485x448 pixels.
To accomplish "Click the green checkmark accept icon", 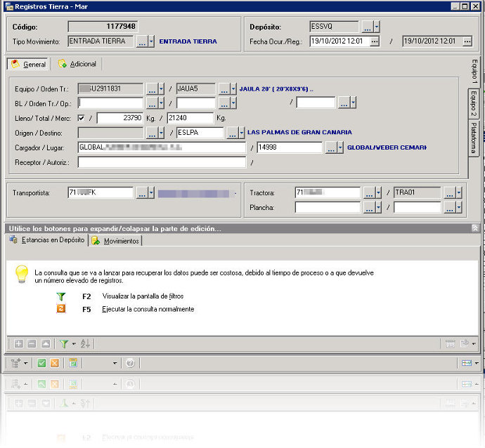I will tap(41, 363).
